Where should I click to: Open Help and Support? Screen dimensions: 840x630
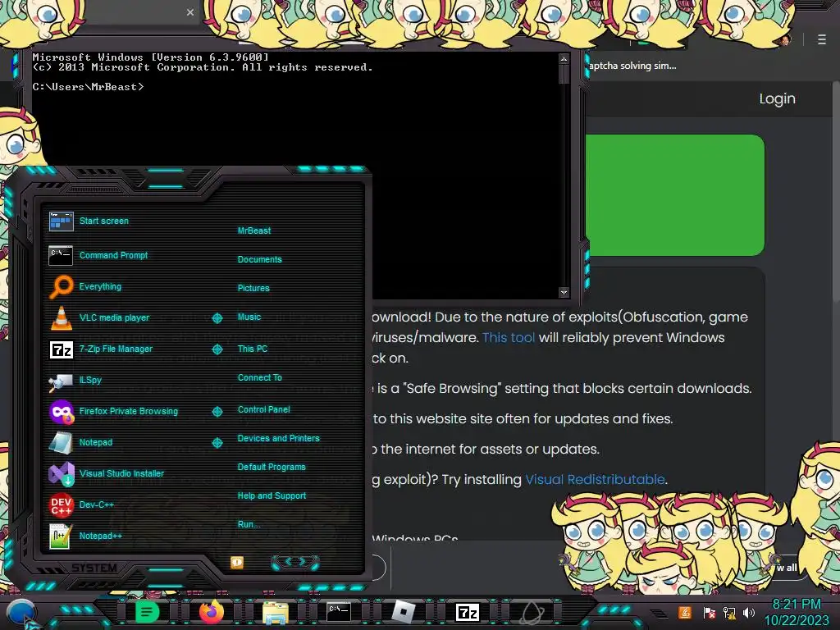click(272, 496)
